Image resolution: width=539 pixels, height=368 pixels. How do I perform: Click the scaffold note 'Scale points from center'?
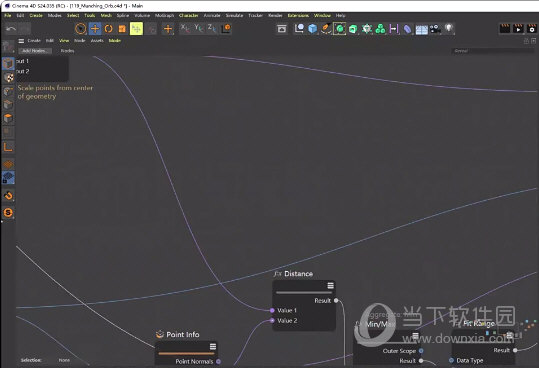point(55,92)
